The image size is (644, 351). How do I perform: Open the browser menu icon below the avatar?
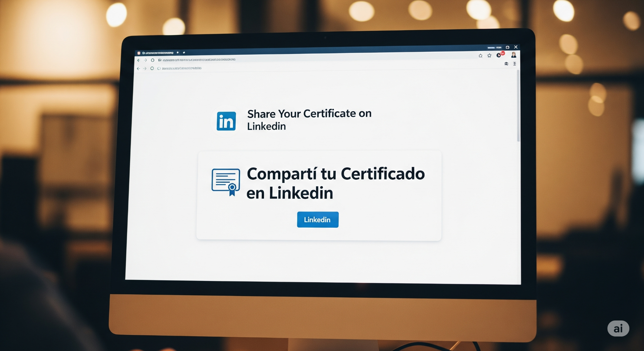515,64
